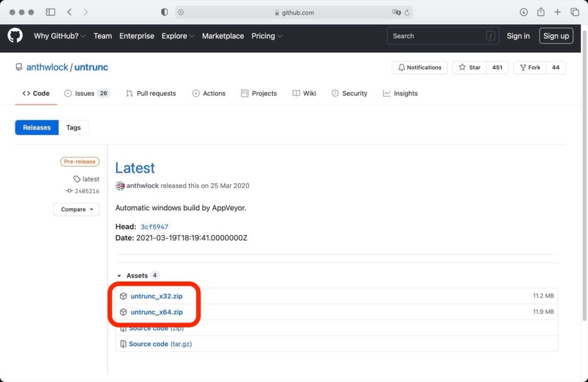Click the privacy shield icon

[164, 12]
